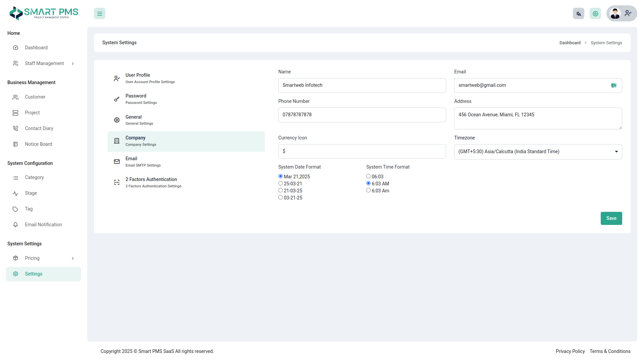This screenshot has width=644, height=362.
Task: Click the hamburger menu toggle icon
Action: (100, 14)
